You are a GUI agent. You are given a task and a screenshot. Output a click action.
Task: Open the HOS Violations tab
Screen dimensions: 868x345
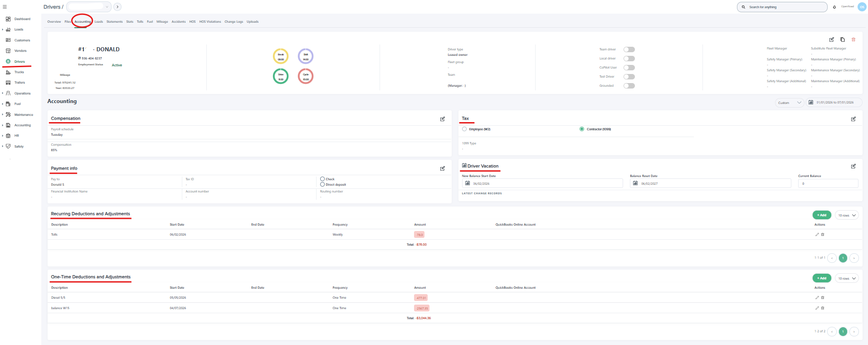(210, 22)
